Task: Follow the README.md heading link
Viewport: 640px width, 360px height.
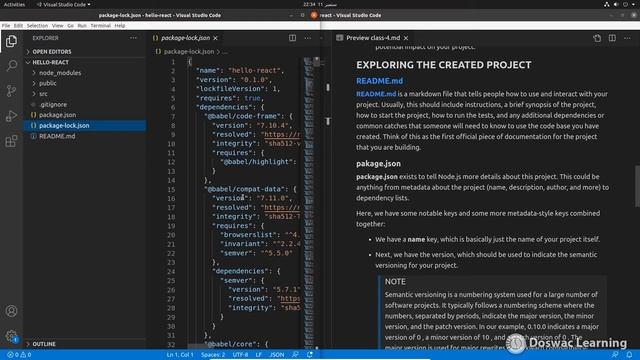Action: tap(380, 81)
